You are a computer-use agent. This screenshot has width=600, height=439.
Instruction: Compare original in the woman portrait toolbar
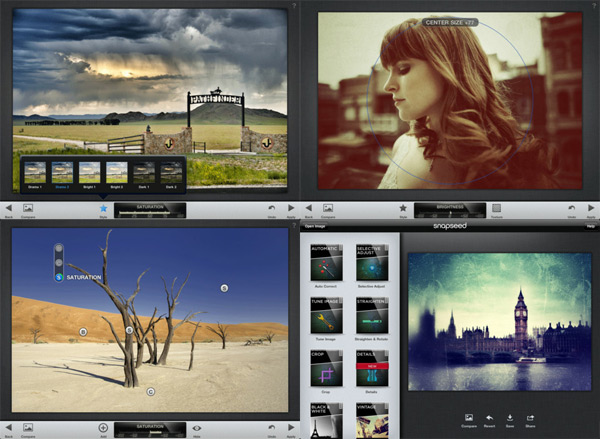(328, 208)
